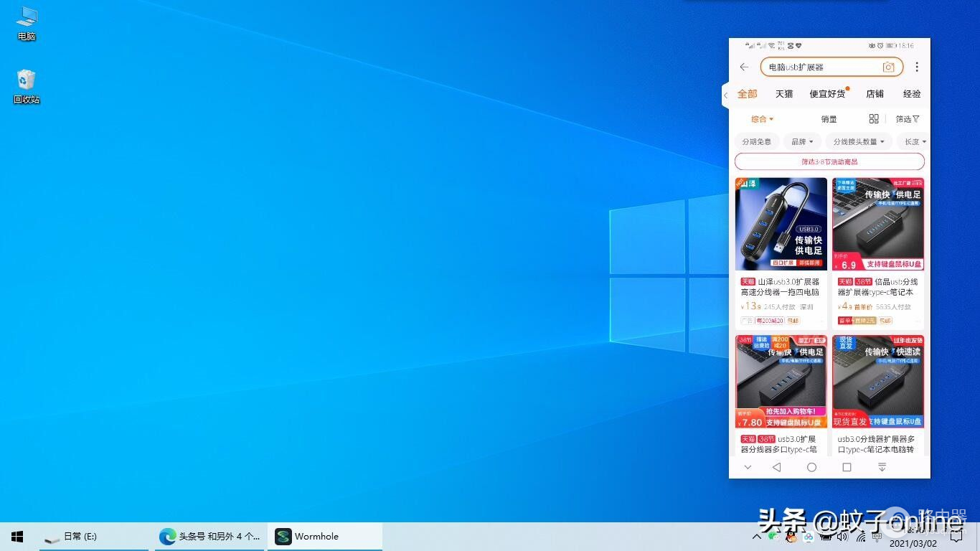Show hidden system tray icons chevron

tap(756, 536)
